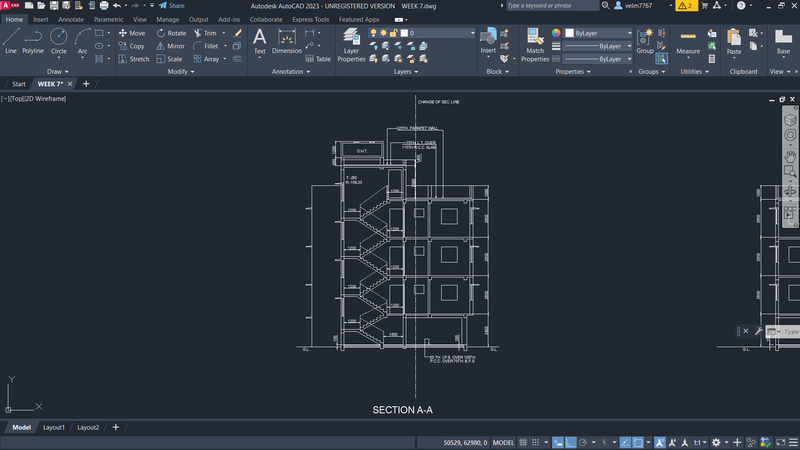The image size is (800, 450).
Task: Activate the Mirror tool
Action: point(171,46)
